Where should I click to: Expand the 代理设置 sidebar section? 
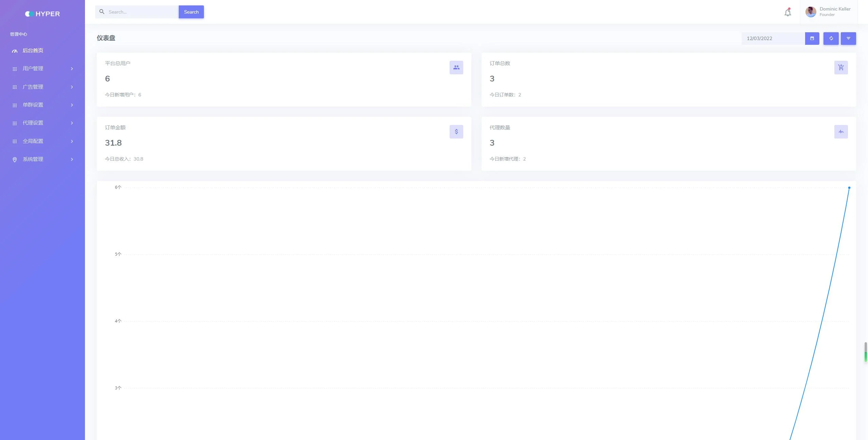click(x=42, y=123)
